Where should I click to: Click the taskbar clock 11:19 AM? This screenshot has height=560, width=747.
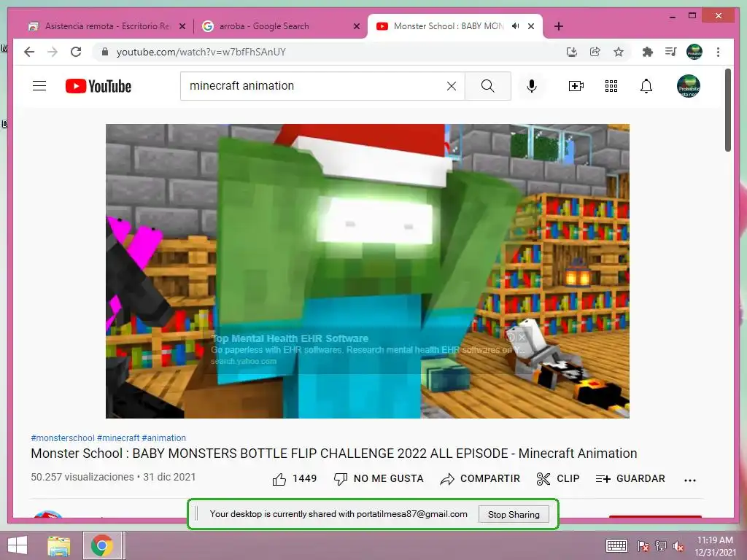(715, 540)
